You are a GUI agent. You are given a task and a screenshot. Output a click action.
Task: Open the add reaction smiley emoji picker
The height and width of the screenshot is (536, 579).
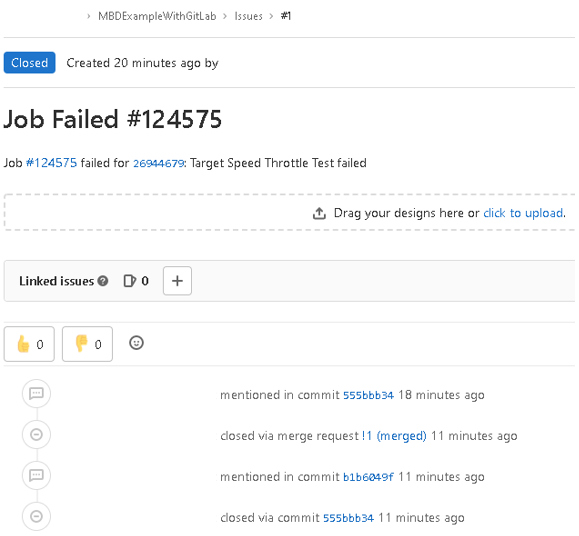(x=136, y=343)
